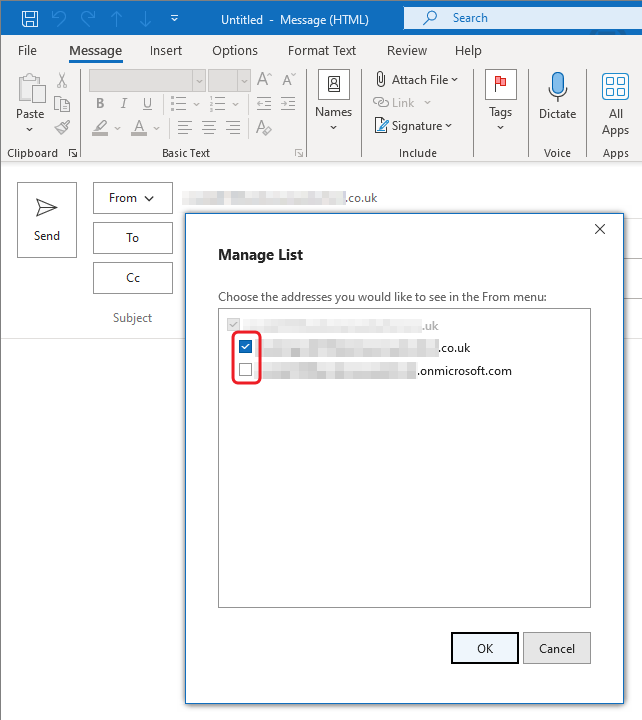Click the Tags red flag icon
This screenshot has width=642, height=720.
[501, 84]
